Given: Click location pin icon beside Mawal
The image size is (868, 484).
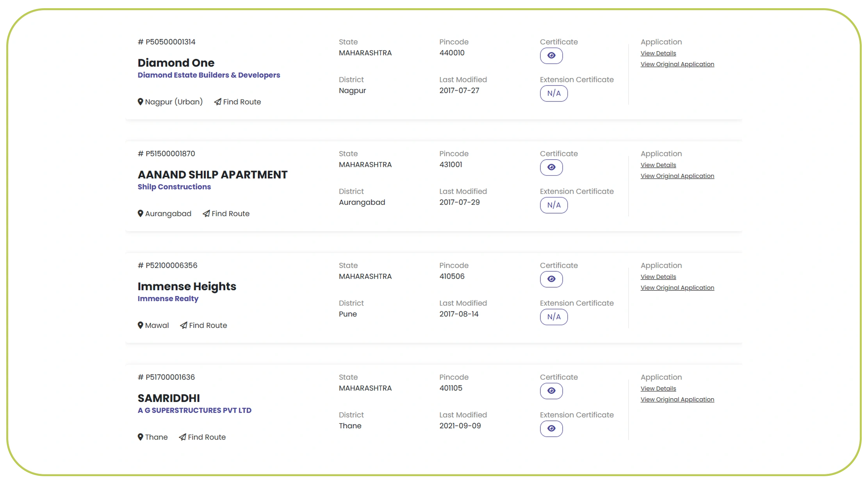Looking at the screenshot, I should 140,325.
